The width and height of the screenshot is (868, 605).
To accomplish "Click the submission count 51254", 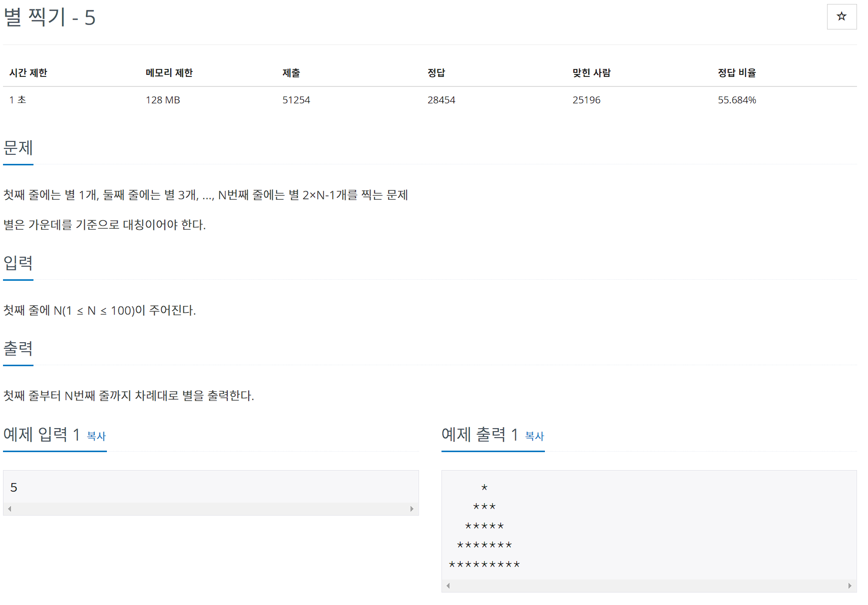I will click(x=296, y=100).
